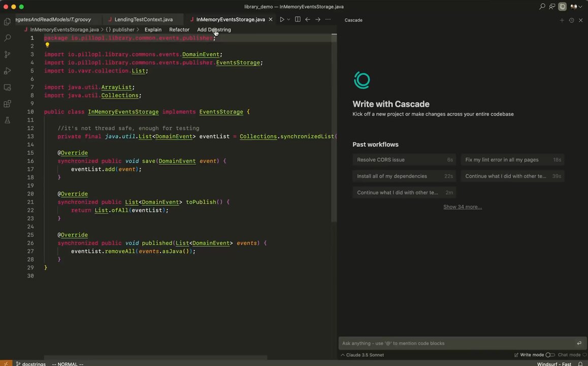Open Fix my lint error workflow
This screenshot has width=588, height=366.
coord(512,160)
